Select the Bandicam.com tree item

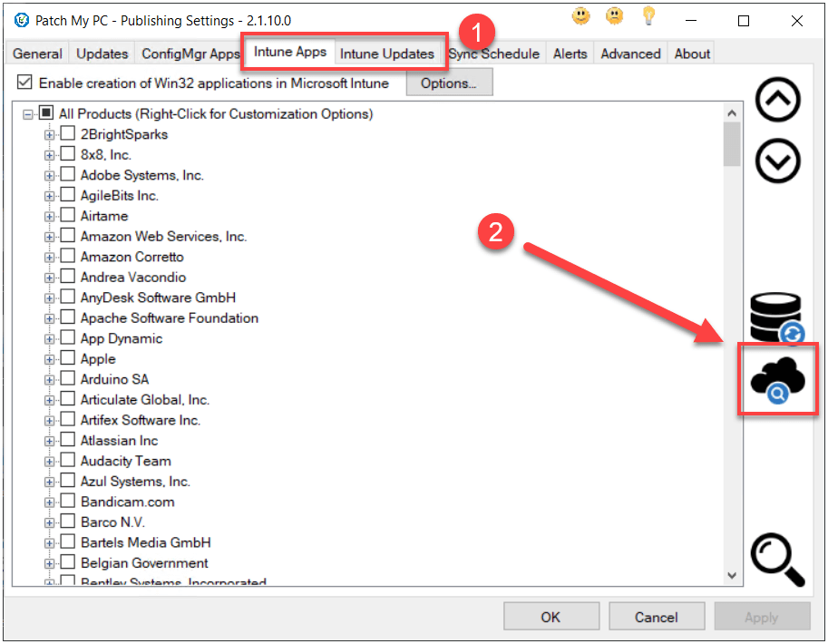click(127, 502)
